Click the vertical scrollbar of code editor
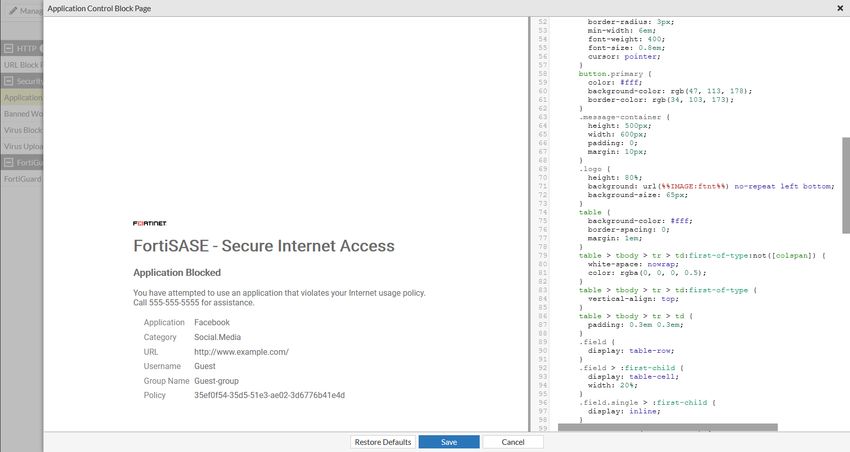Viewport: 850px width, 452px height. [x=846, y=185]
